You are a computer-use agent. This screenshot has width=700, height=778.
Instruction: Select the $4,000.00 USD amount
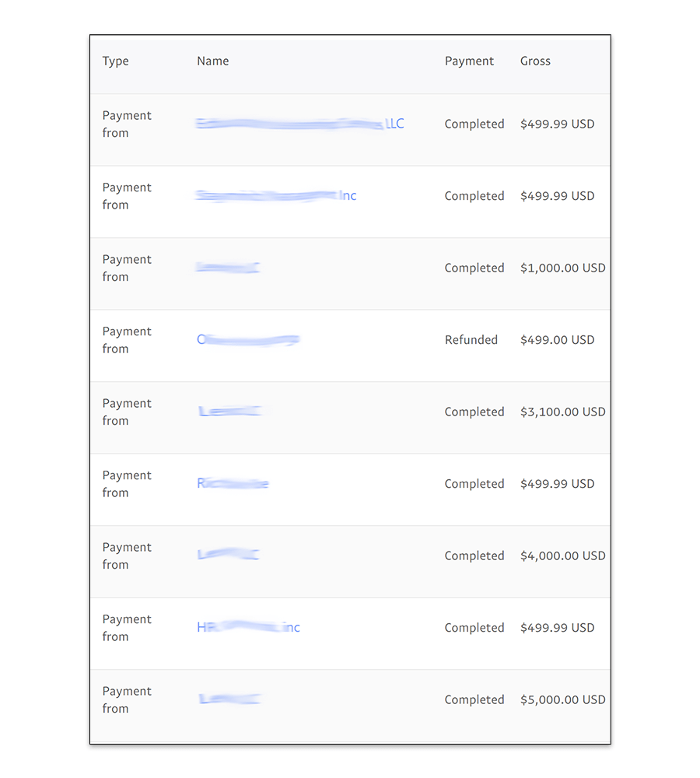562,555
